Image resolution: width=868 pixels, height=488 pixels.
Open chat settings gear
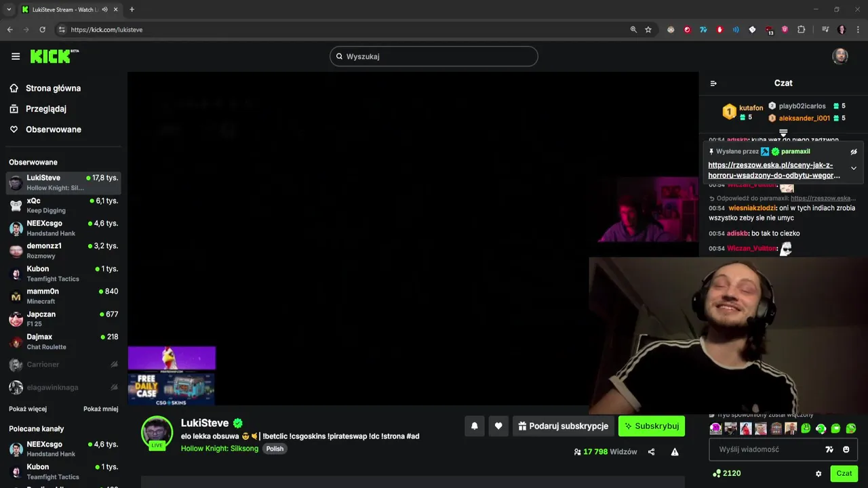point(818,474)
